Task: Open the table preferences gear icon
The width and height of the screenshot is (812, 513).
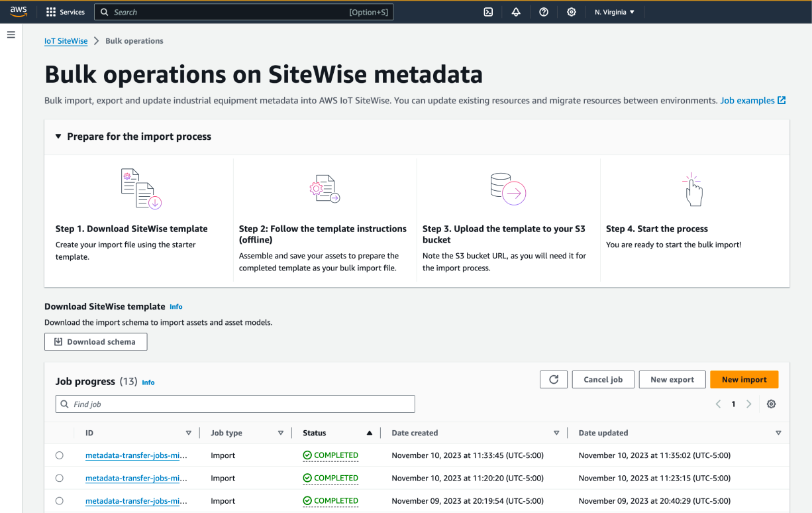Action: (x=771, y=403)
